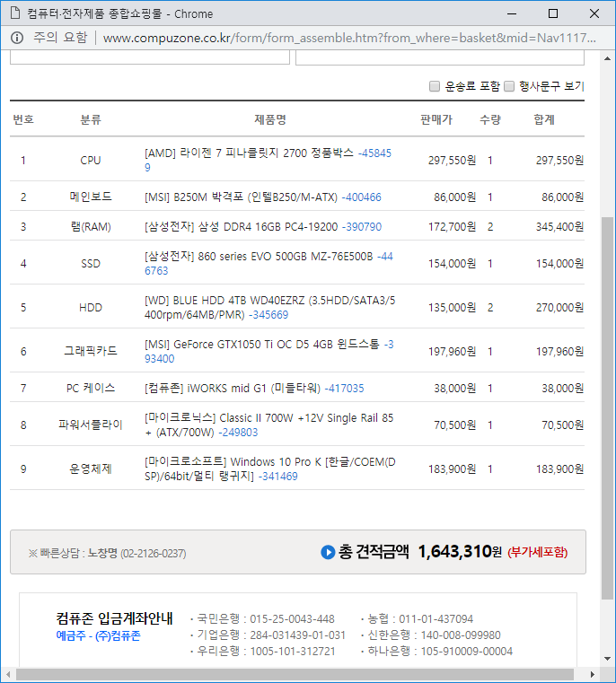The image size is (616, 683).
Task: Click the 예금주 - (주)컴퓨존 blue text
Action: [99, 636]
